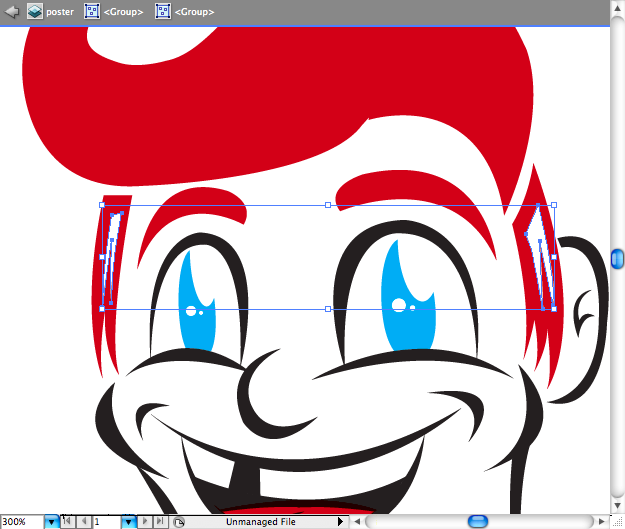Click the 300% zoom input field
The width and height of the screenshot is (625, 529).
[22, 521]
